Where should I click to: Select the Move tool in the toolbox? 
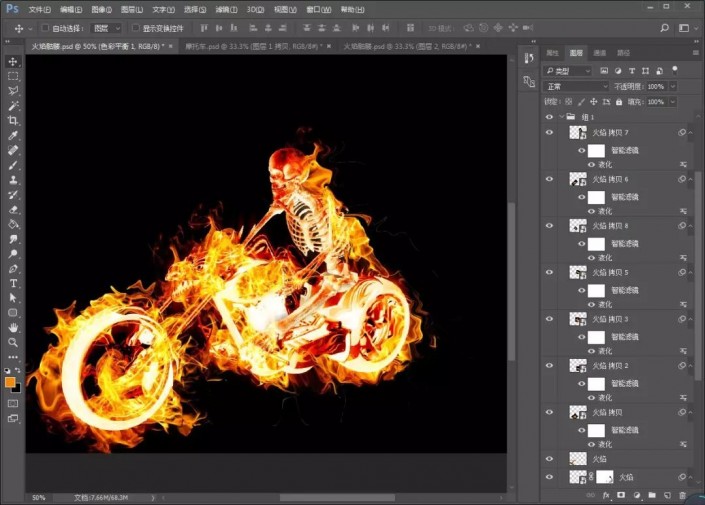[x=13, y=62]
